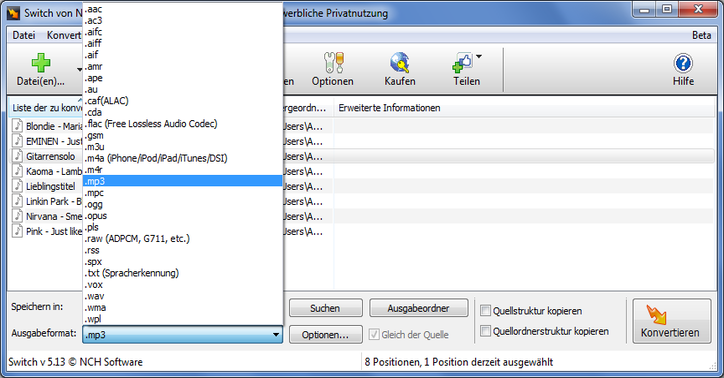Click music note icon beside Blondie file
The image size is (724, 378).
pos(18,126)
